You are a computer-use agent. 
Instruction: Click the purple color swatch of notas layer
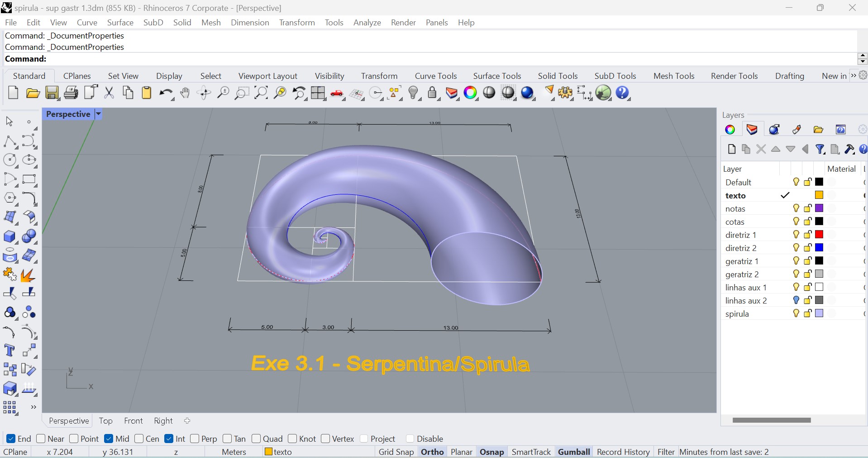pyautogui.click(x=819, y=208)
